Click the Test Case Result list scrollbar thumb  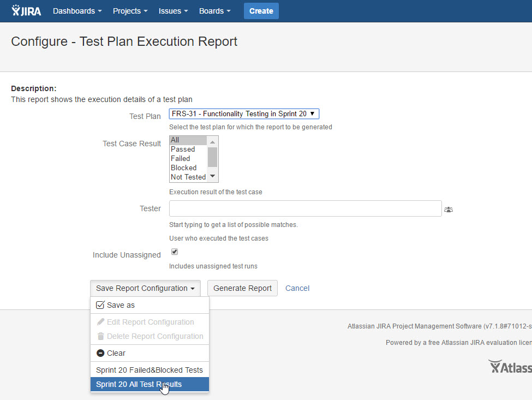(x=212, y=157)
